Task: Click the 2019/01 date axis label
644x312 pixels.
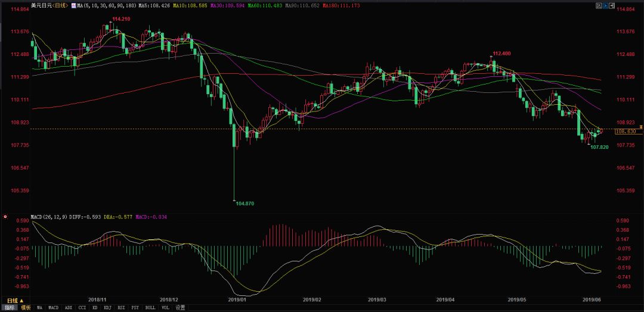Action: [237, 299]
